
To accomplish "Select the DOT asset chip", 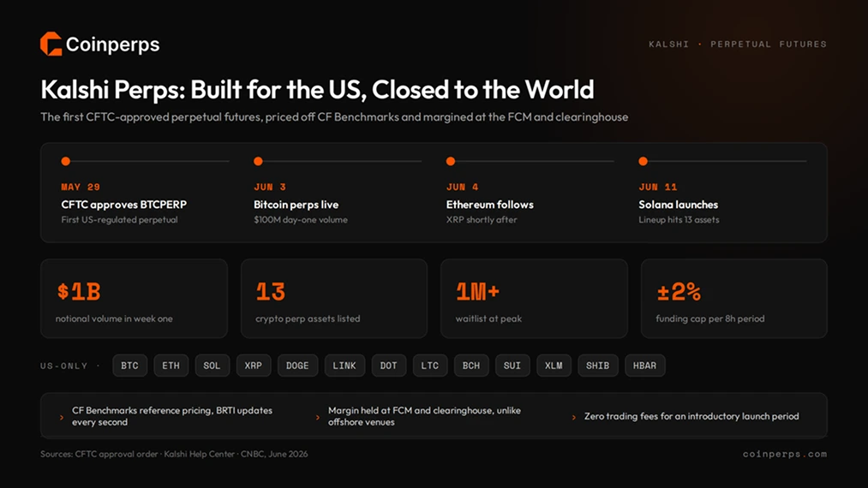I will (389, 366).
